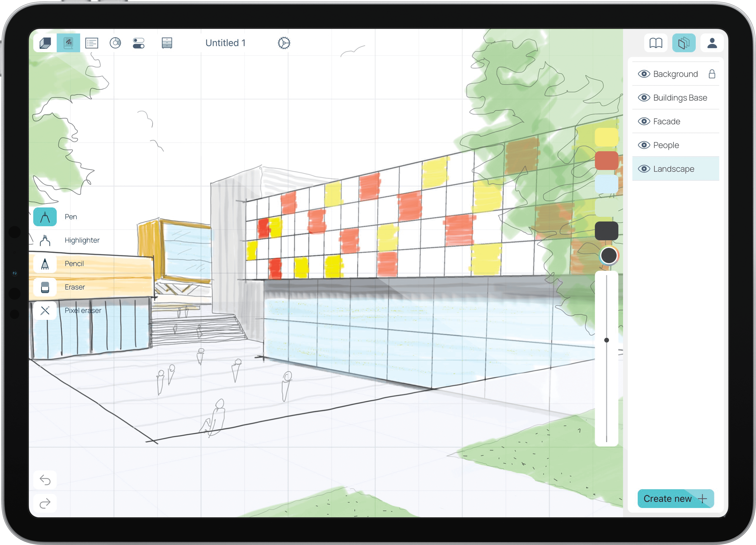The width and height of the screenshot is (756, 545).
Task: Click the file cabinet drawer icon
Action: click(167, 43)
